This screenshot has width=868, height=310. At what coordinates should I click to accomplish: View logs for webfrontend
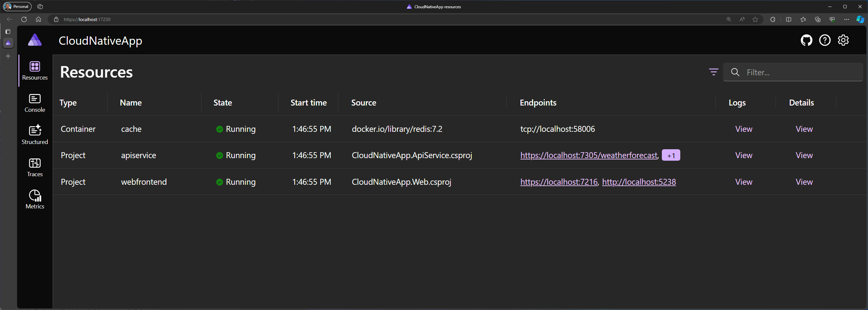[744, 182]
